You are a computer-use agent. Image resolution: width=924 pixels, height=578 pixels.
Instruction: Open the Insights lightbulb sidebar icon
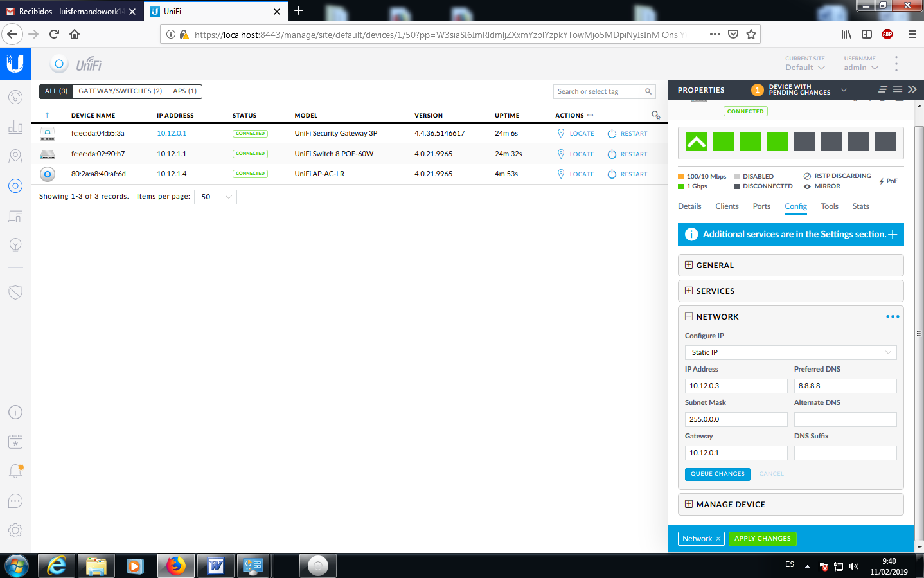point(15,245)
